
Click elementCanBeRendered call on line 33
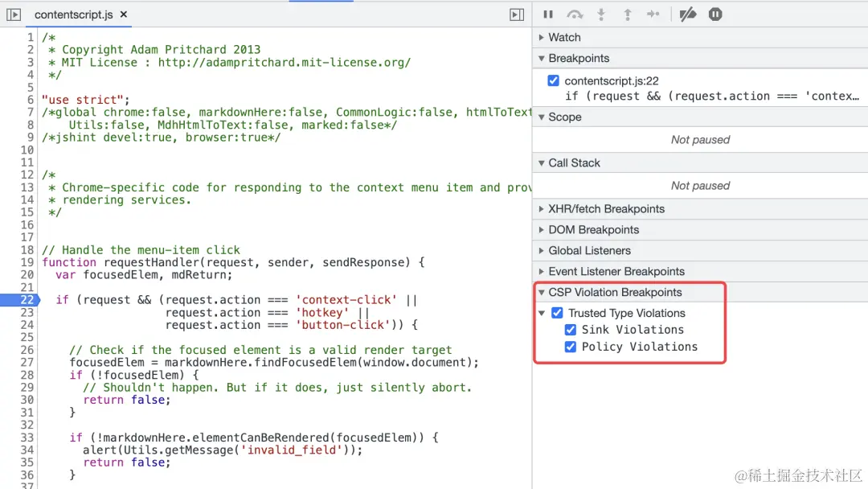click(260, 438)
